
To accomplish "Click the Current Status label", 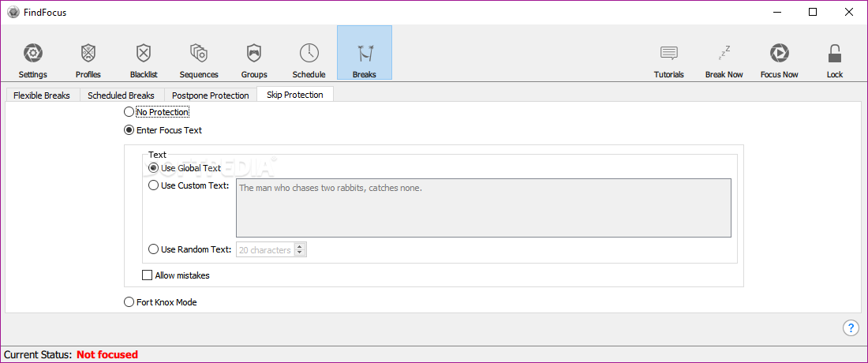I will coord(38,354).
